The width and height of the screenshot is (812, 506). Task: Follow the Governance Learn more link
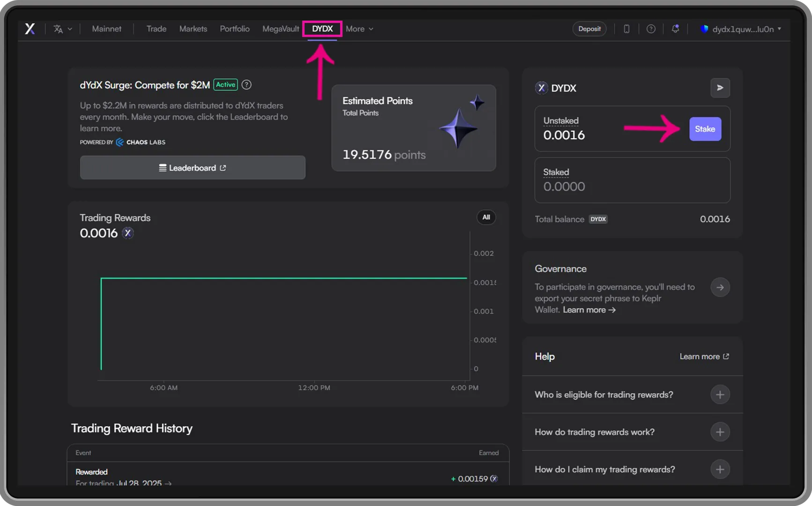[x=589, y=310]
